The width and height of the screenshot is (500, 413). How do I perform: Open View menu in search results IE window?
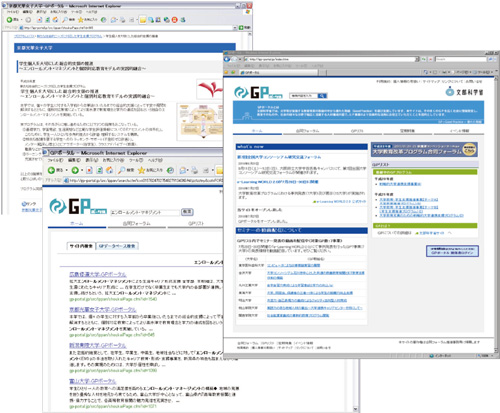click(91, 160)
